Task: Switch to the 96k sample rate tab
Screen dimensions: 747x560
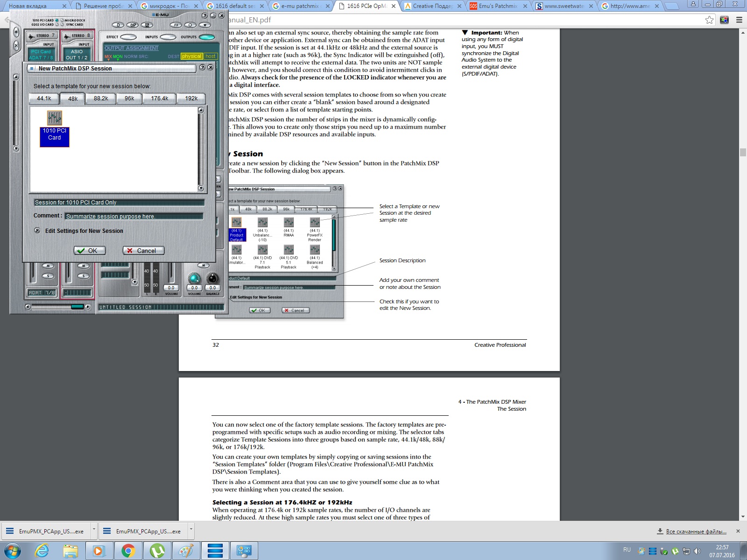Action: [x=129, y=98]
